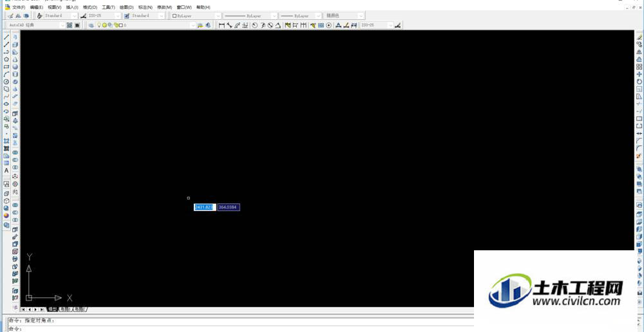Select the Revision cloud tool
Image resolution: width=644 pixels, height=332 pixels.
click(6, 89)
